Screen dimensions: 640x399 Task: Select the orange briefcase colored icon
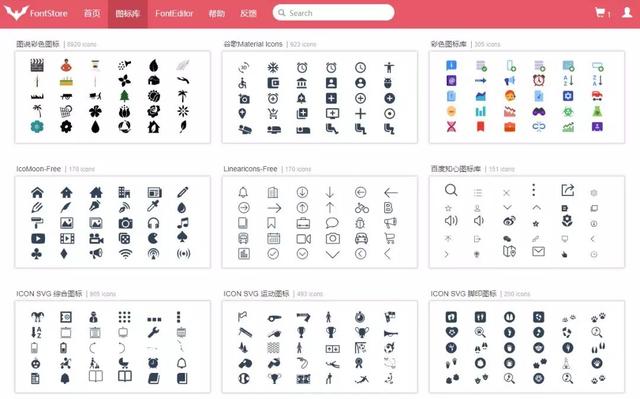pos(509,126)
